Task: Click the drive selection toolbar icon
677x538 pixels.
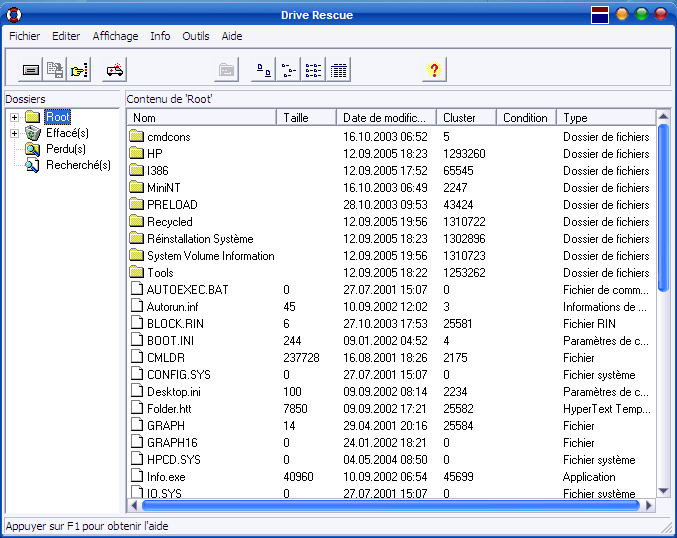Action: [31, 70]
